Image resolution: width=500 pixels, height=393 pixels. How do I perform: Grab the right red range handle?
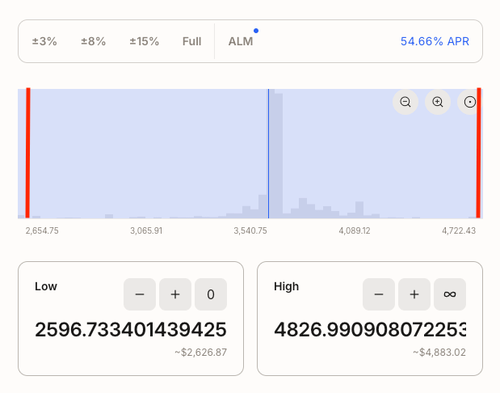pyautogui.click(x=479, y=153)
